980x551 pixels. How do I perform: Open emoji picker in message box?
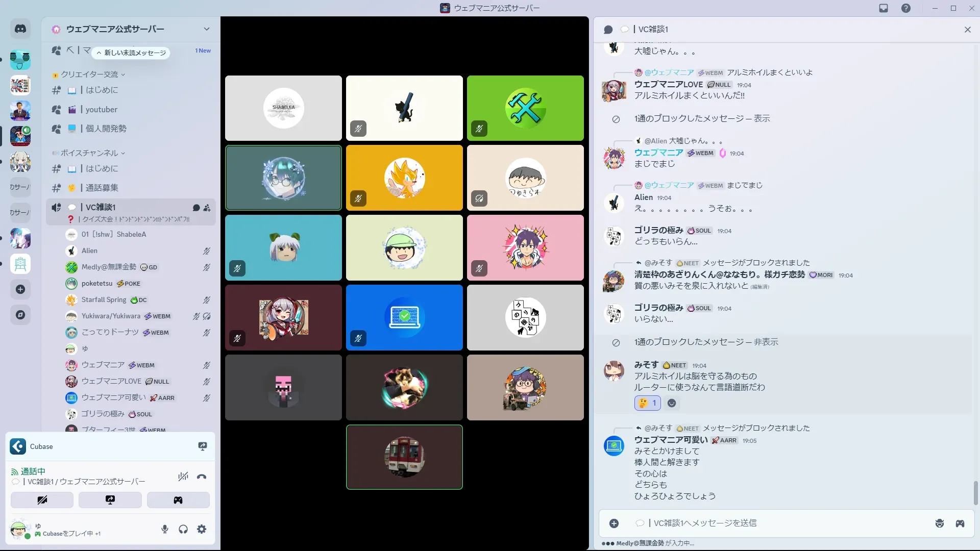939,523
